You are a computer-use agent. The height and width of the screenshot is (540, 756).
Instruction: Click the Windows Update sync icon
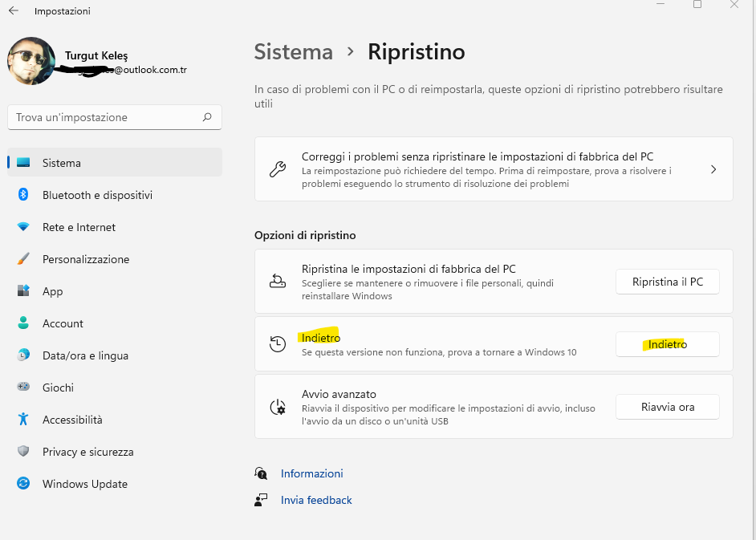pyautogui.click(x=24, y=484)
